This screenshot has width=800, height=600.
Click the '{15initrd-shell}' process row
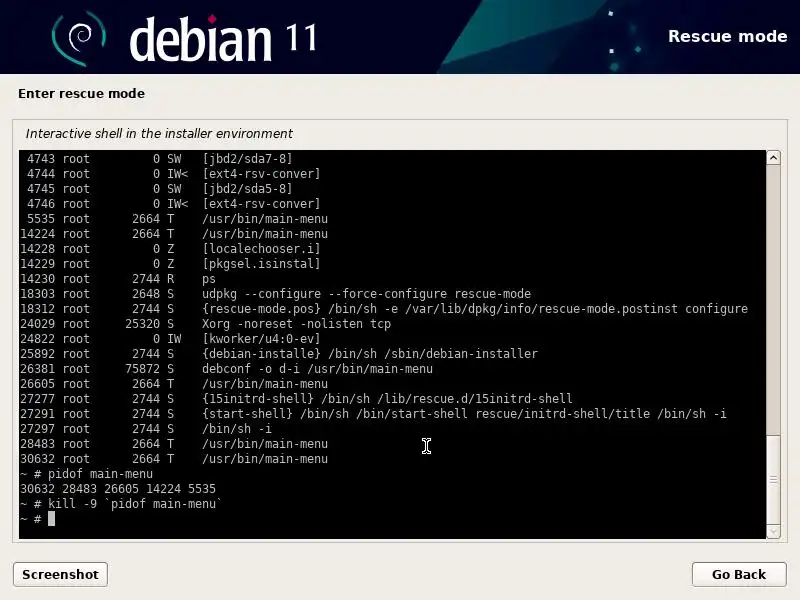296,399
